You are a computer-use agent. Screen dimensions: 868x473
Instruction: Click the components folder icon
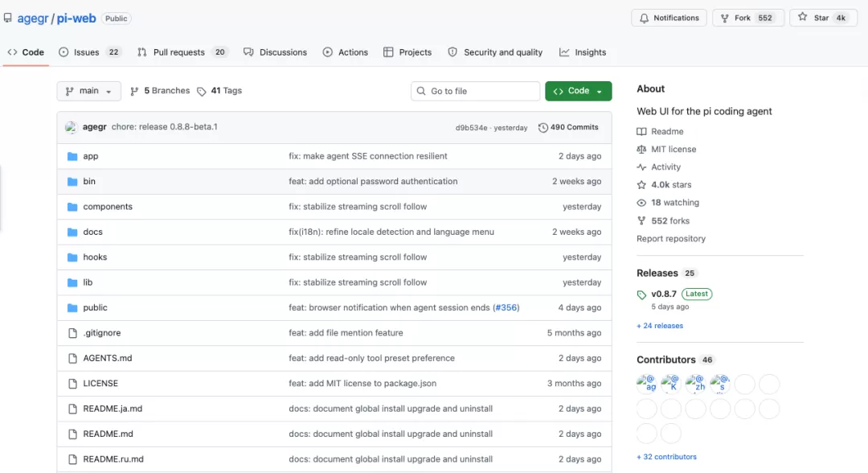tap(72, 207)
